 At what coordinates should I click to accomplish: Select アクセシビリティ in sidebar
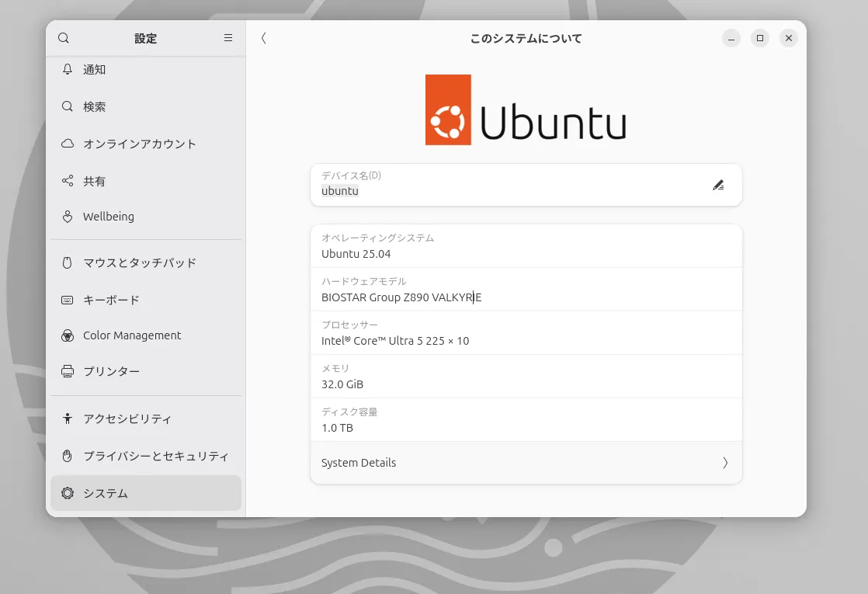click(127, 419)
